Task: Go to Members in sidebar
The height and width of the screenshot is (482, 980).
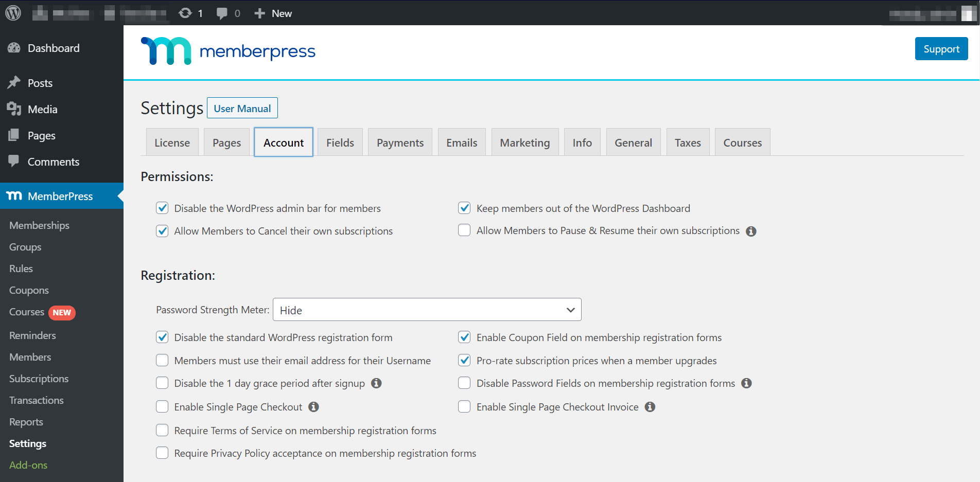Action: pos(30,357)
